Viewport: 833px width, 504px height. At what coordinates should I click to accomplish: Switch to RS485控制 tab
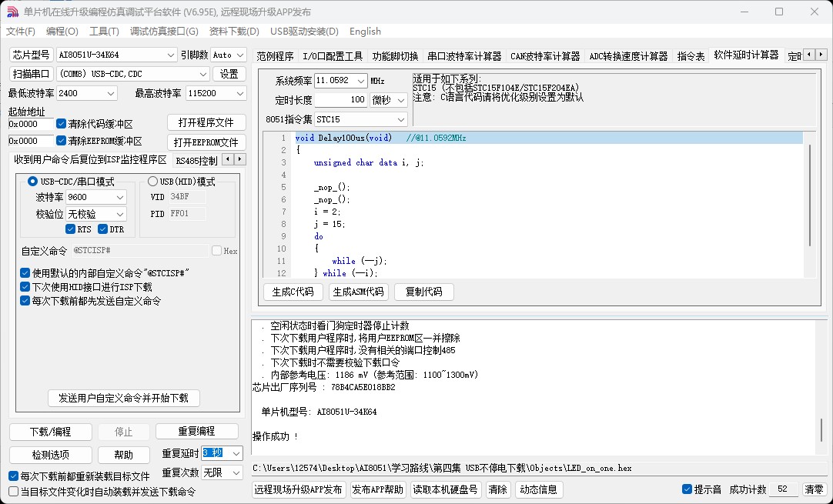click(196, 160)
